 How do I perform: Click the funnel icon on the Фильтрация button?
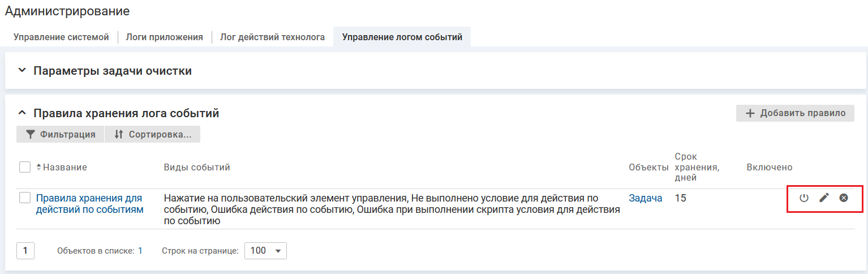(x=31, y=134)
